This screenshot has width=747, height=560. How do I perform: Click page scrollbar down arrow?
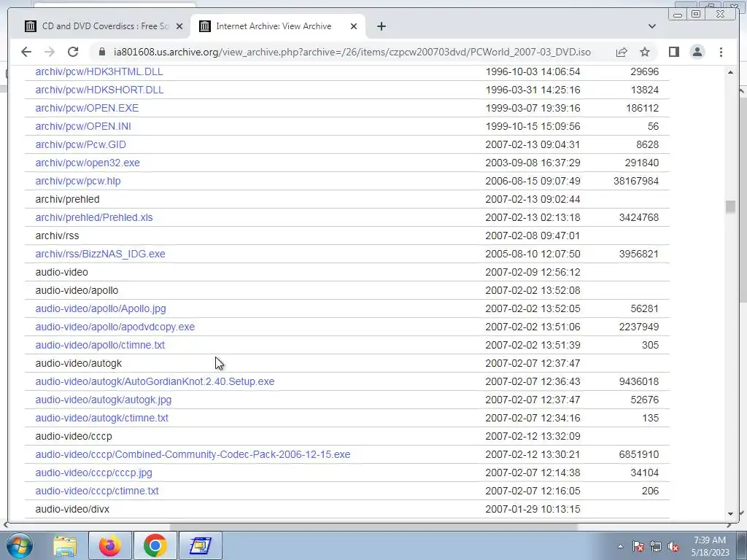pos(730,514)
